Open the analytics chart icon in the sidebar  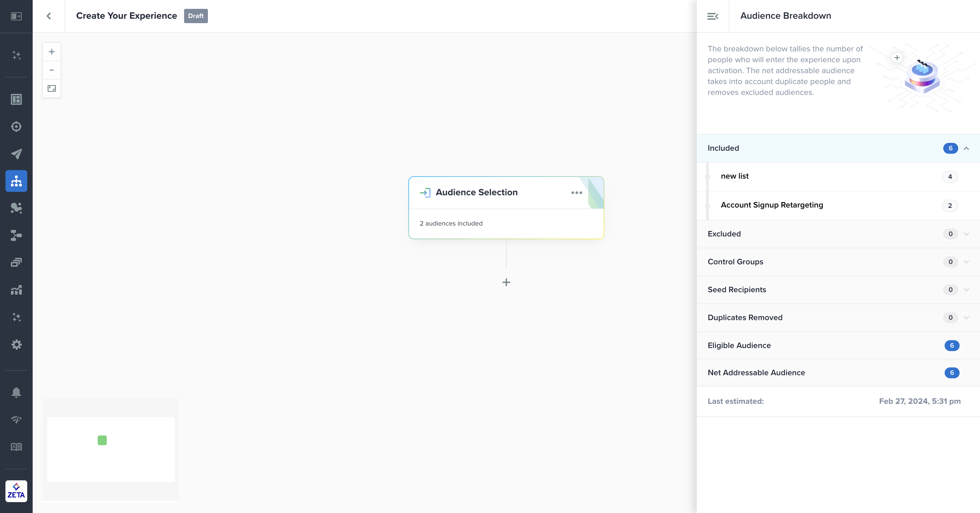coord(16,290)
